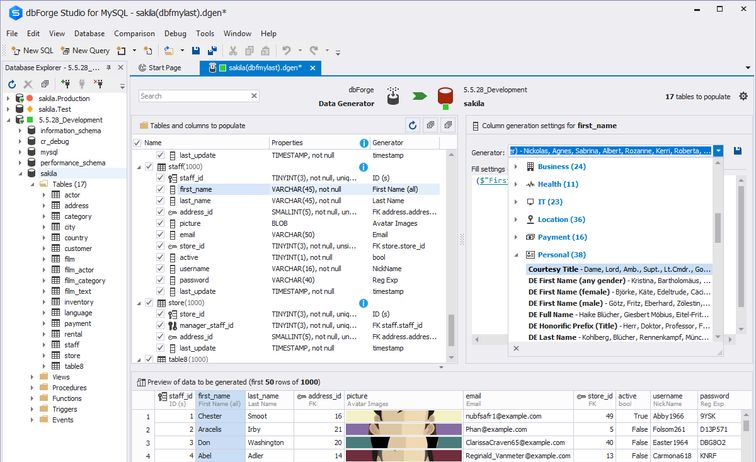
Task: Click the Redo arrow icon
Action: coord(314,50)
